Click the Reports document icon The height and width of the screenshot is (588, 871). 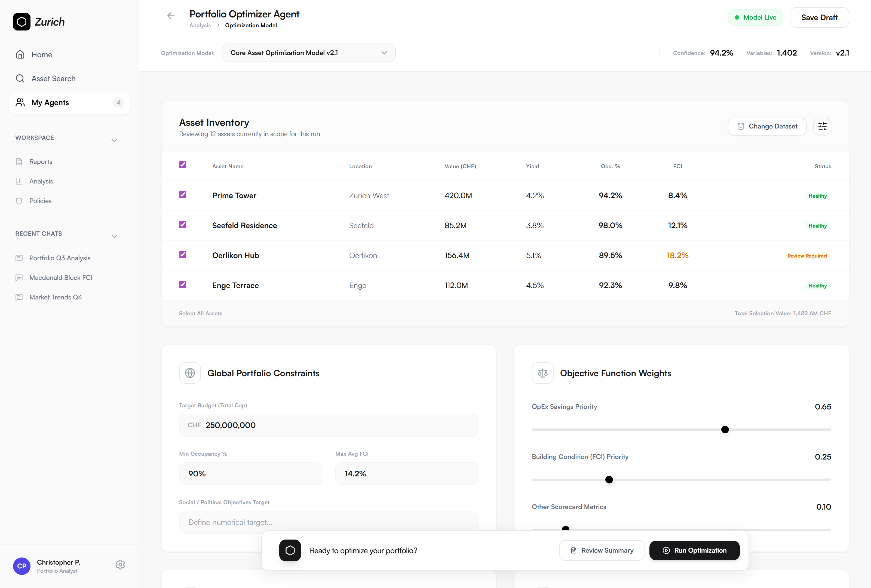(x=19, y=162)
